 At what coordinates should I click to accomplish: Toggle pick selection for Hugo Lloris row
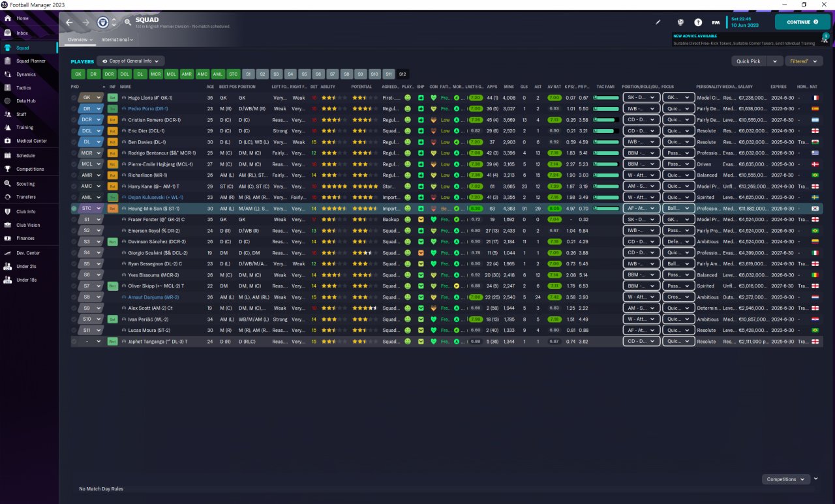click(74, 98)
